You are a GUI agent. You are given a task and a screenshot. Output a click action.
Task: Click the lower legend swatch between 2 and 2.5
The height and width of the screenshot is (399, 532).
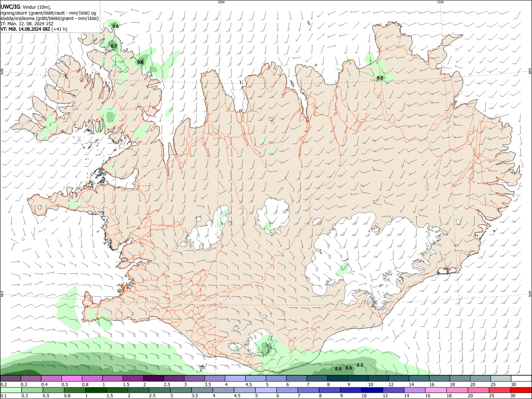(138, 390)
